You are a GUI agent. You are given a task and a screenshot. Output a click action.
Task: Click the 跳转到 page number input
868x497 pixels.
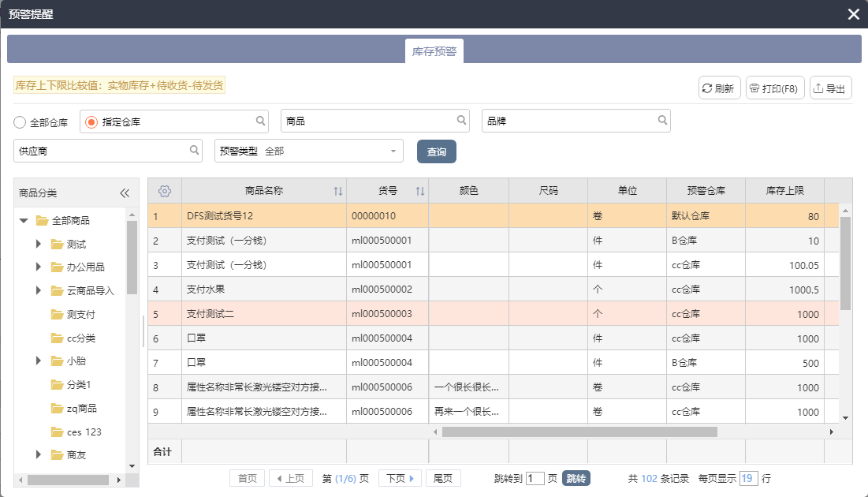[535, 478]
